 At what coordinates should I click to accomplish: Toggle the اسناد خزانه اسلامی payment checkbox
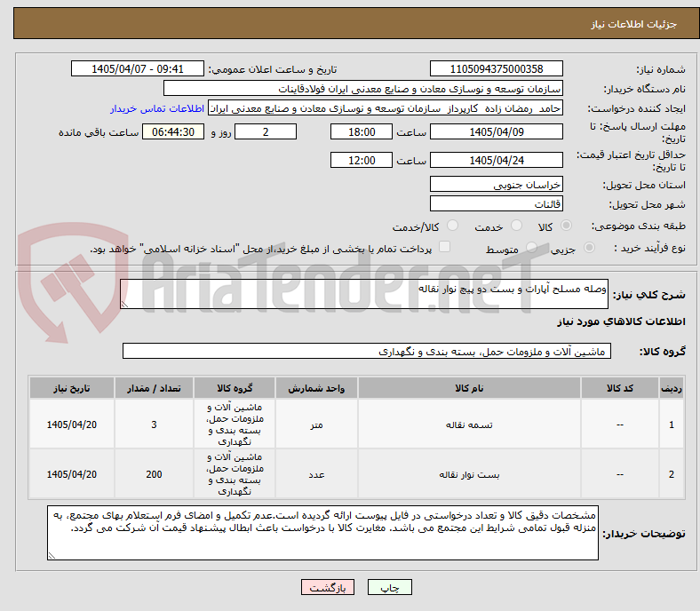pyautogui.click(x=444, y=247)
